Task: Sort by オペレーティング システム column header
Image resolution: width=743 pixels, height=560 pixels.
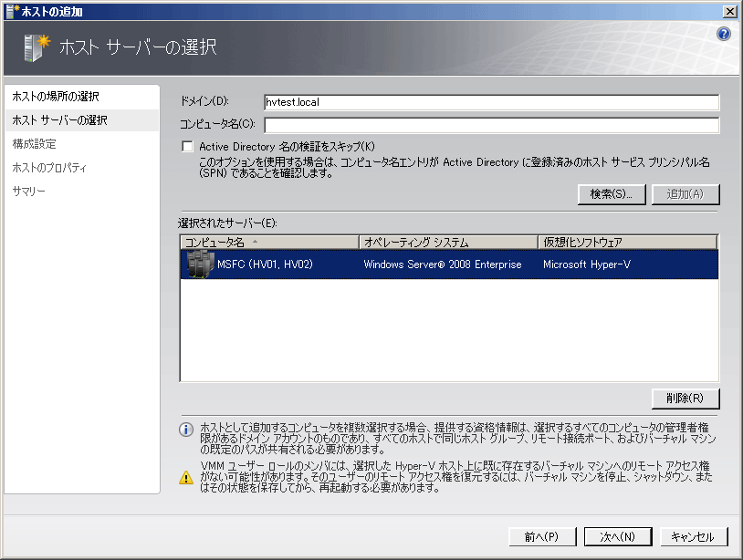Action: [x=448, y=243]
